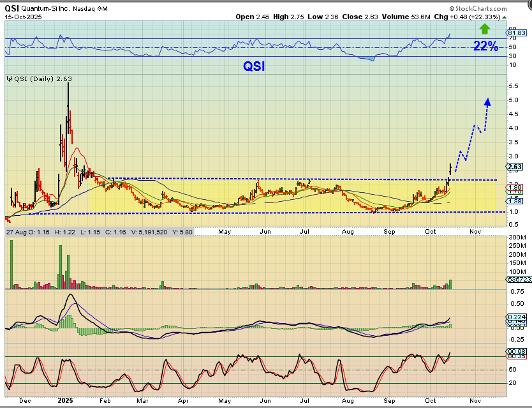The image size is (532, 408).
Task: Click the blue 1.38 moving-average tag
Action: pyautogui.click(x=515, y=201)
